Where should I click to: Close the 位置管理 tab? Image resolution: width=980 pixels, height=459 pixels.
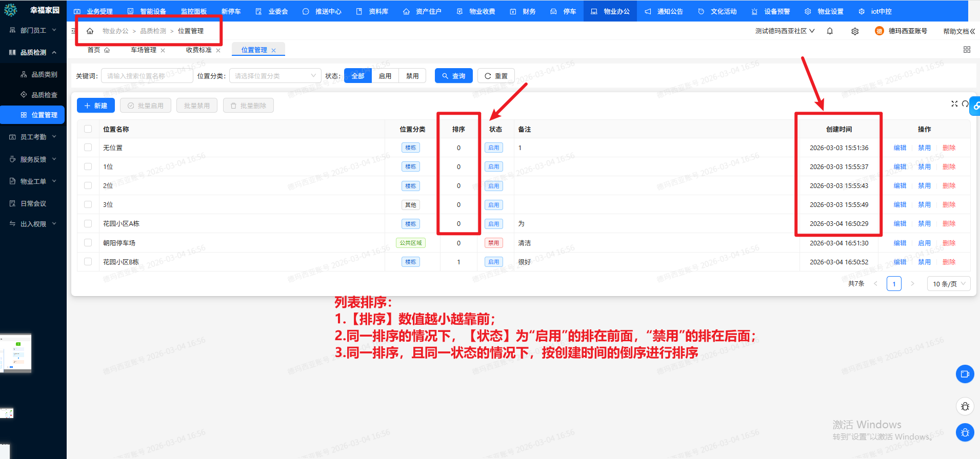click(273, 50)
